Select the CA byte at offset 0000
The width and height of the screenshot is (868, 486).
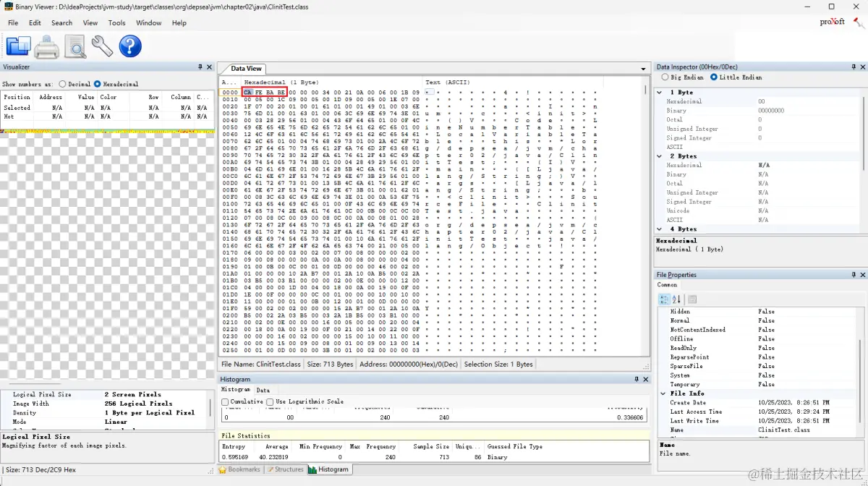(x=248, y=93)
